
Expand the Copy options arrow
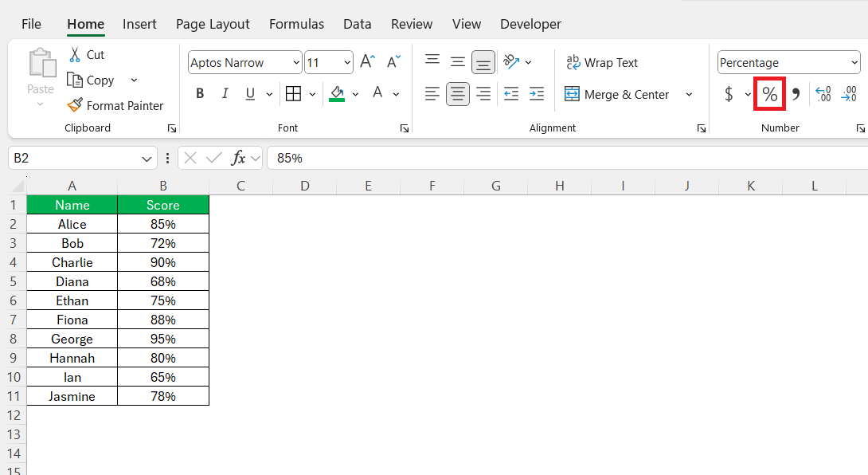coord(134,80)
